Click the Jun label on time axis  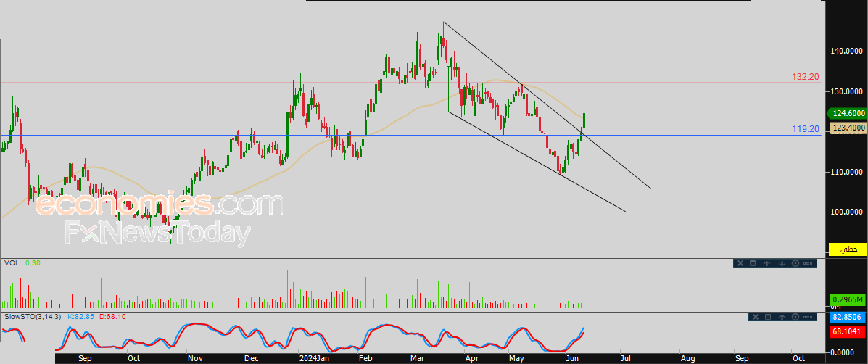click(573, 358)
